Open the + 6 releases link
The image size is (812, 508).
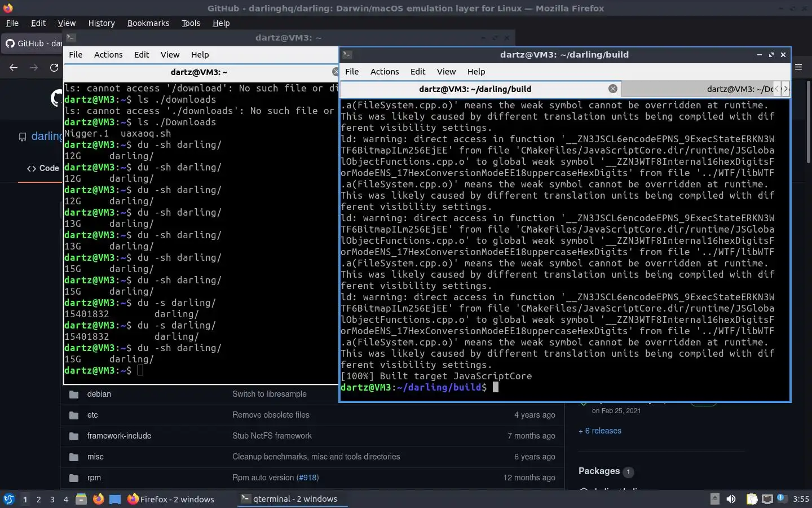point(600,431)
